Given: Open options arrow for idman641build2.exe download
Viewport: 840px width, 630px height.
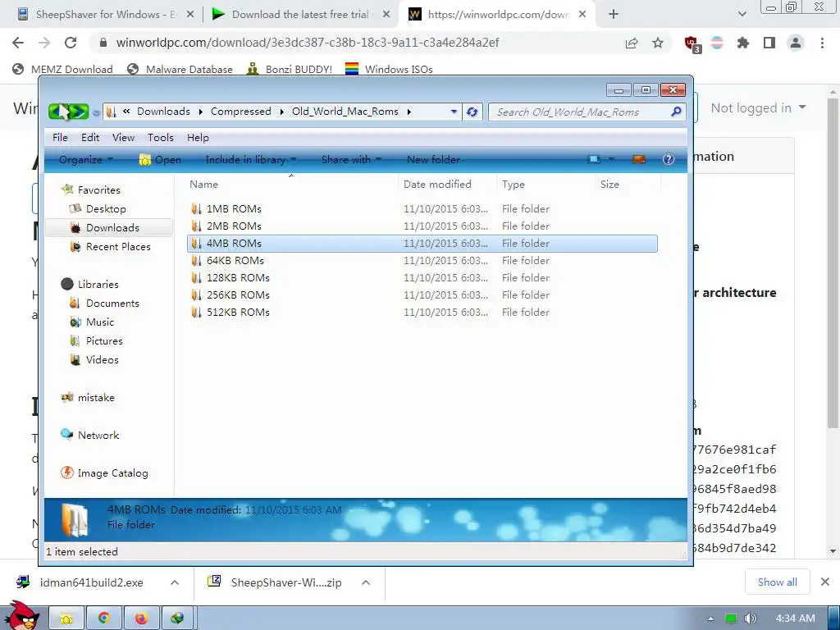Looking at the screenshot, I should tap(175, 582).
